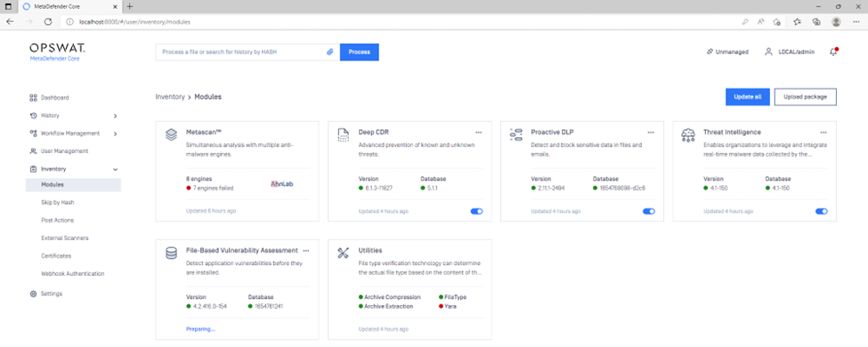
Task: Open the Dashboard sidebar icon
Action: (x=33, y=97)
